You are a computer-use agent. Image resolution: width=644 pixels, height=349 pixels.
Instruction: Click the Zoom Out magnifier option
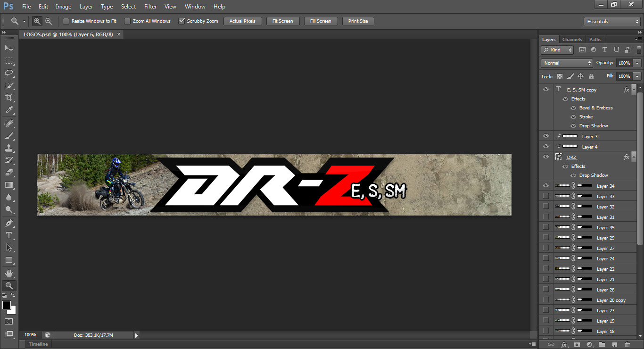point(48,21)
